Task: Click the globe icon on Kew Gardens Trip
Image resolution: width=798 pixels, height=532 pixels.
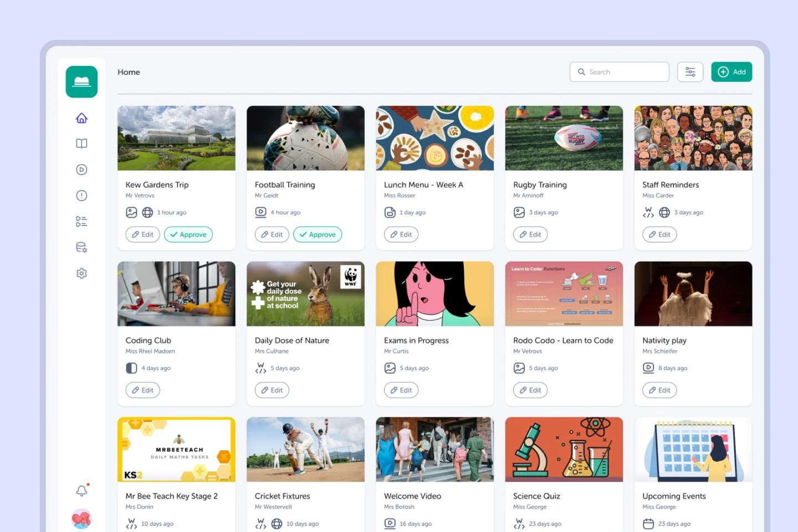Action: [x=147, y=212]
